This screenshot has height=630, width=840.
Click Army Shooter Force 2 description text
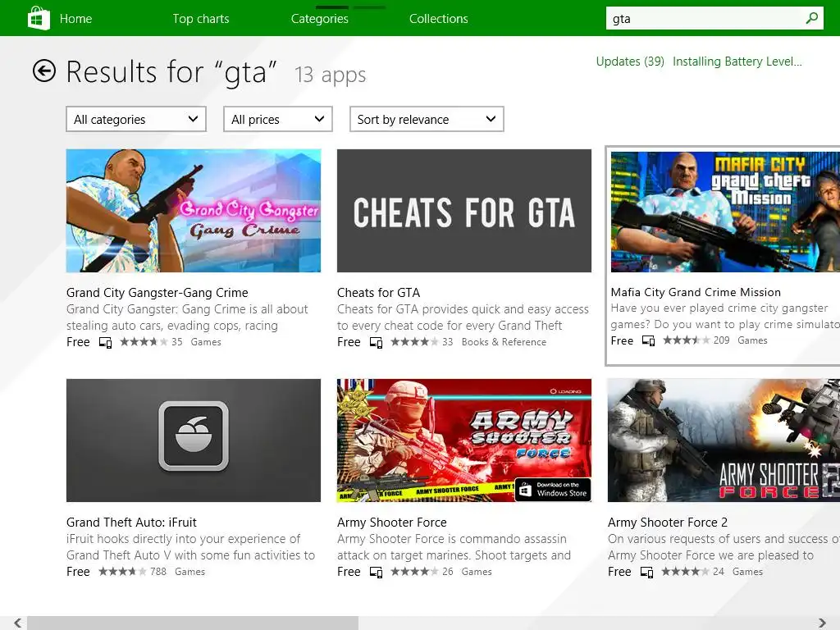tap(724, 547)
